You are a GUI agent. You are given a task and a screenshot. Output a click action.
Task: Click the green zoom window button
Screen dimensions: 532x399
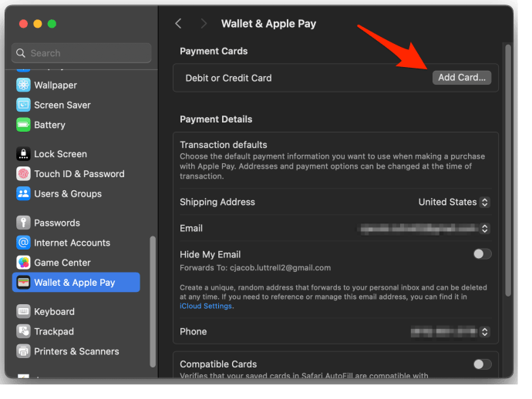(x=52, y=24)
